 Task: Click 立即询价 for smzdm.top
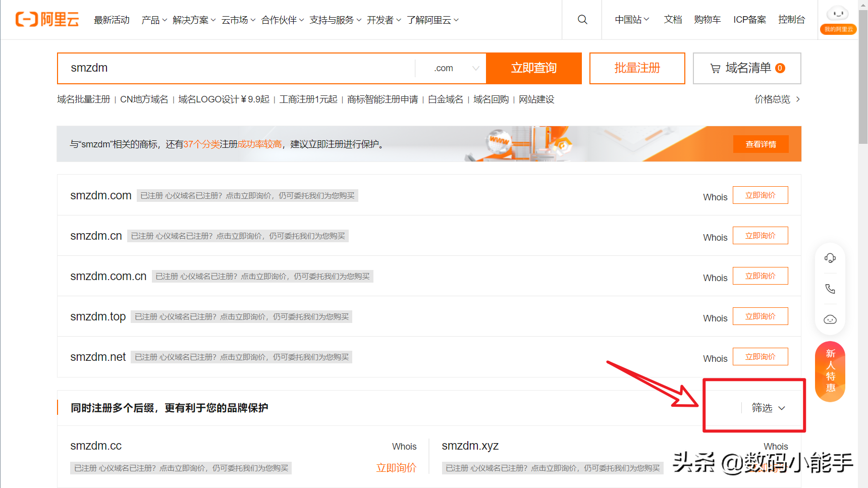761,316
